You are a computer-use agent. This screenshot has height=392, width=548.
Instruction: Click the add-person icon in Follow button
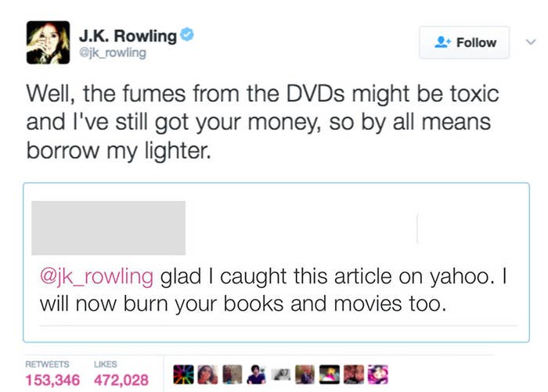coord(443,42)
